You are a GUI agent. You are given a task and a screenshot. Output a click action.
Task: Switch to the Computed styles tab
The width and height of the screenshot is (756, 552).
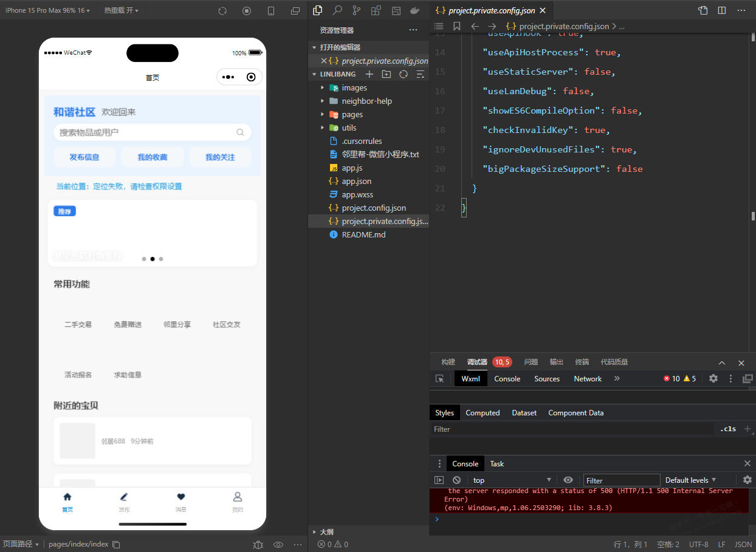(483, 412)
